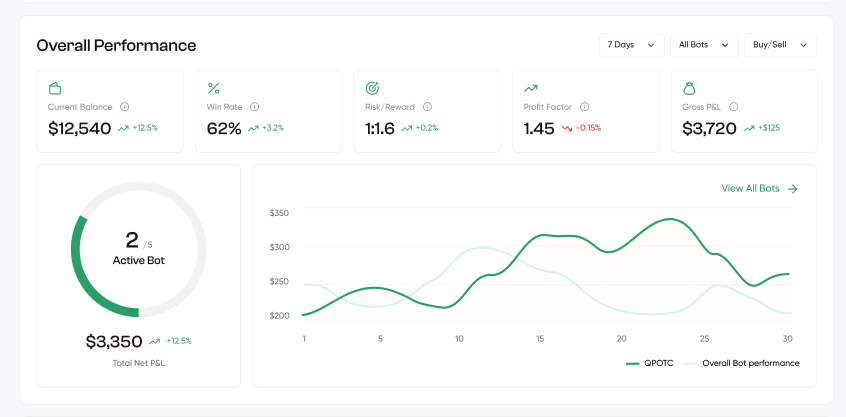Click the +$125 change text
846x417 pixels.
(x=769, y=128)
